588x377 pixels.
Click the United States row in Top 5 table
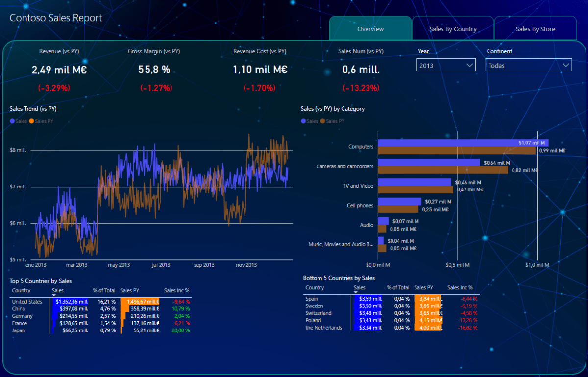click(x=101, y=302)
